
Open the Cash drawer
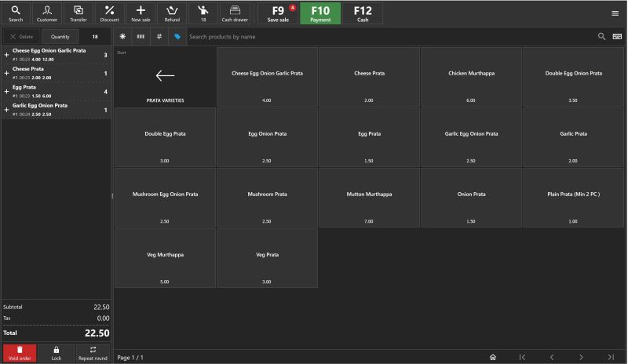point(234,13)
